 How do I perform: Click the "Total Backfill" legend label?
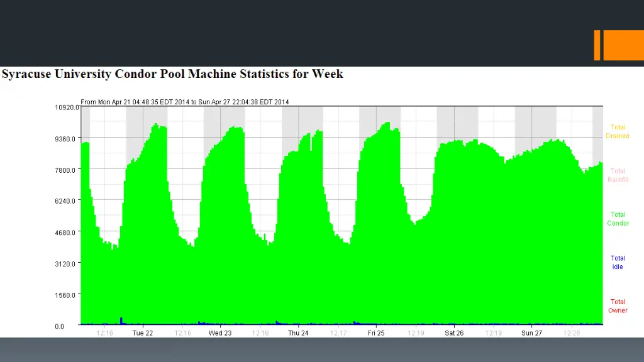tap(618, 175)
